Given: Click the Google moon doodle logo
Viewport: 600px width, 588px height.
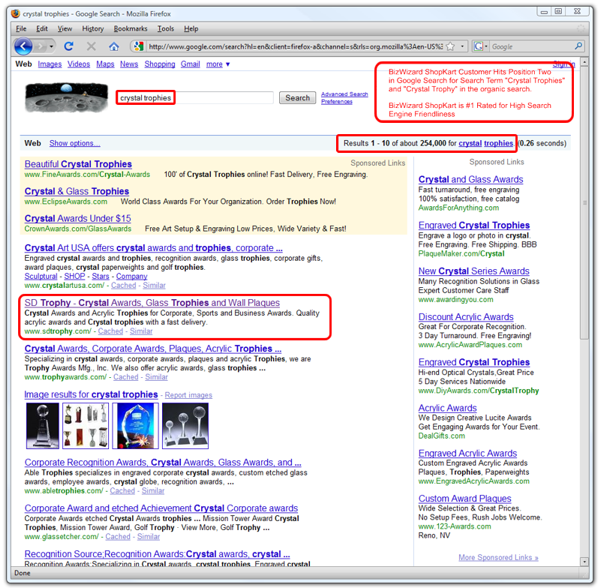Looking at the screenshot, I should click(x=67, y=98).
